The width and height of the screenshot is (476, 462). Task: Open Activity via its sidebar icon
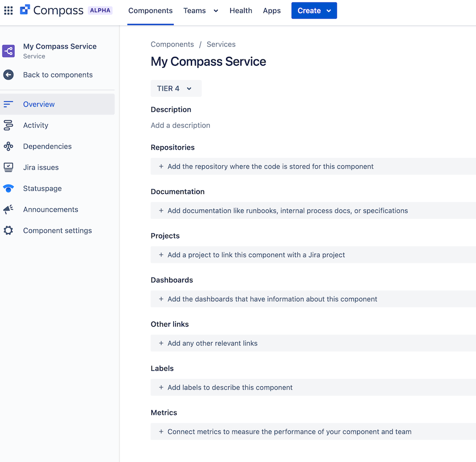(x=8, y=125)
